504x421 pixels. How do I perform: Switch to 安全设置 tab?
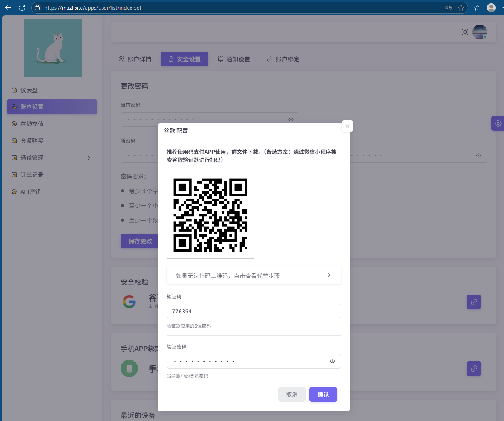pyautogui.click(x=185, y=59)
